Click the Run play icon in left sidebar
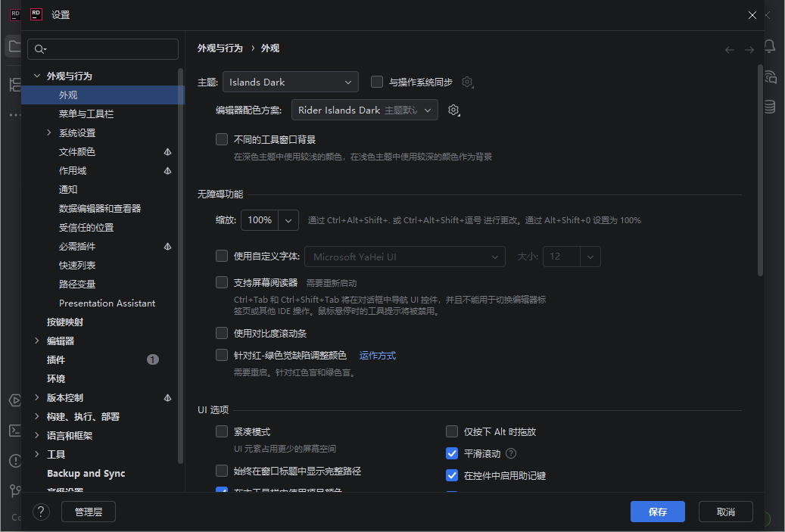Image resolution: width=785 pixels, height=532 pixels. click(16, 400)
